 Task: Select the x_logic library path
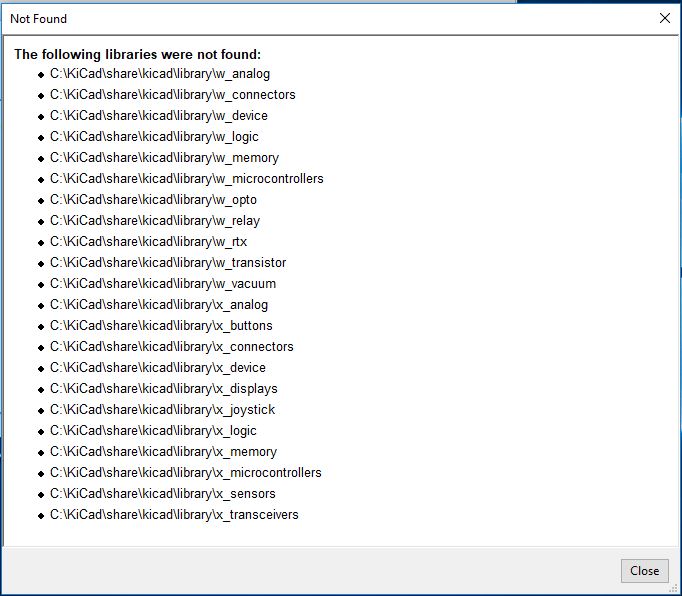(x=153, y=431)
